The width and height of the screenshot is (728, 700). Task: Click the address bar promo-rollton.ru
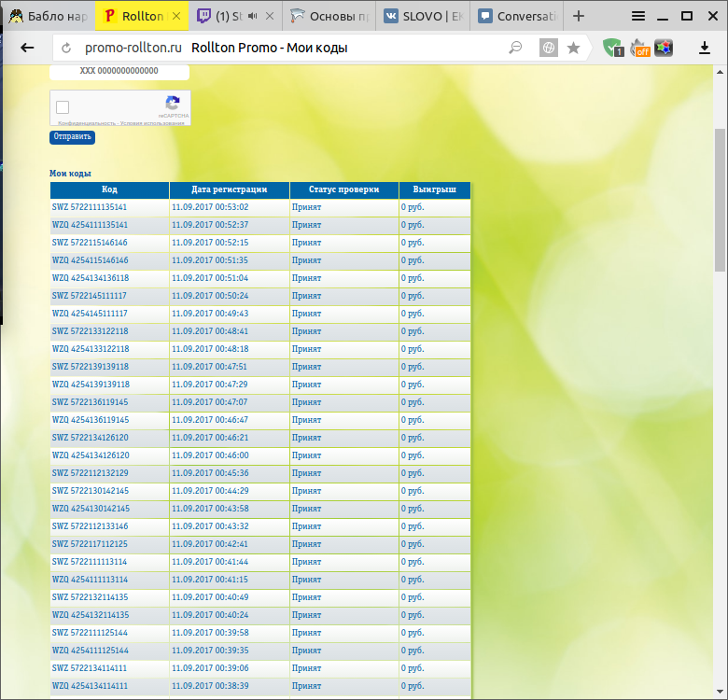(133, 48)
